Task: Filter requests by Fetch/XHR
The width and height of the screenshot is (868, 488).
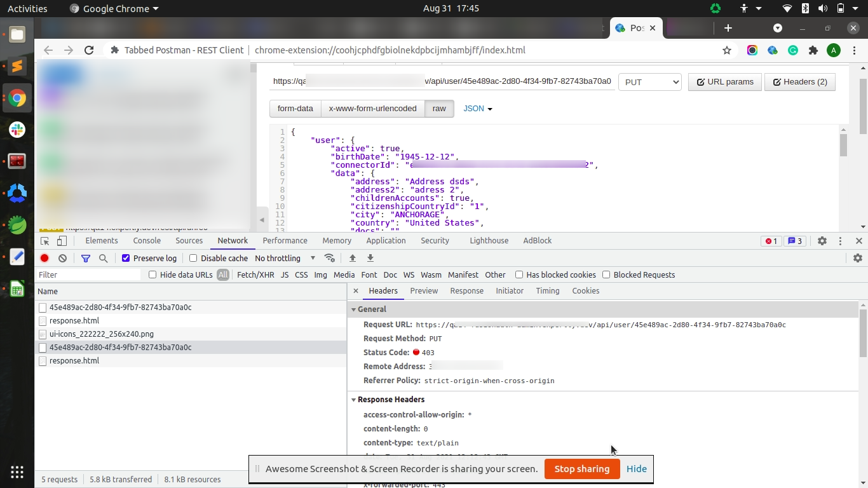Action: coord(255,274)
